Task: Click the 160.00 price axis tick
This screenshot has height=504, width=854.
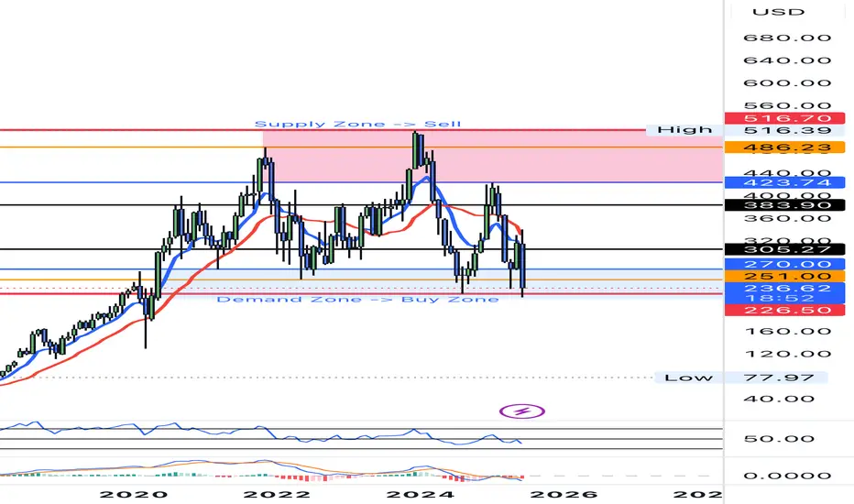Action: tap(787, 332)
